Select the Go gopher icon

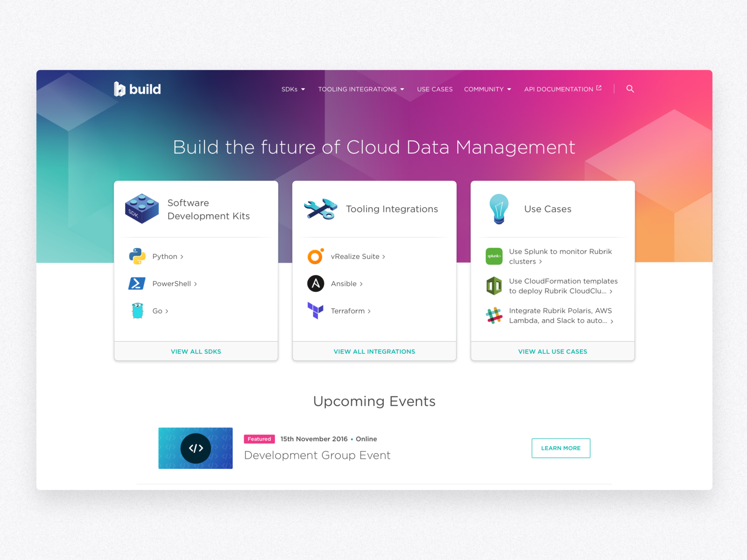click(137, 311)
